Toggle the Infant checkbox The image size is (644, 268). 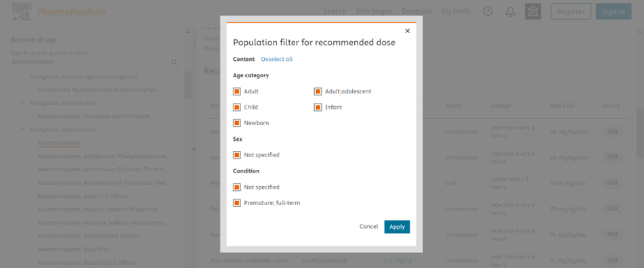click(318, 108)
